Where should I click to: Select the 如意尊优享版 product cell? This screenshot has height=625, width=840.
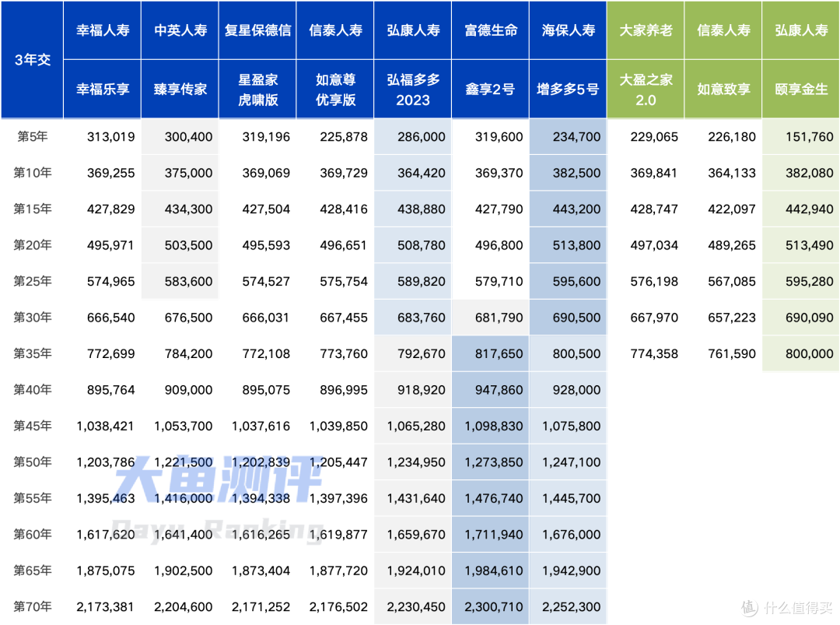click(x=335, y=89)
